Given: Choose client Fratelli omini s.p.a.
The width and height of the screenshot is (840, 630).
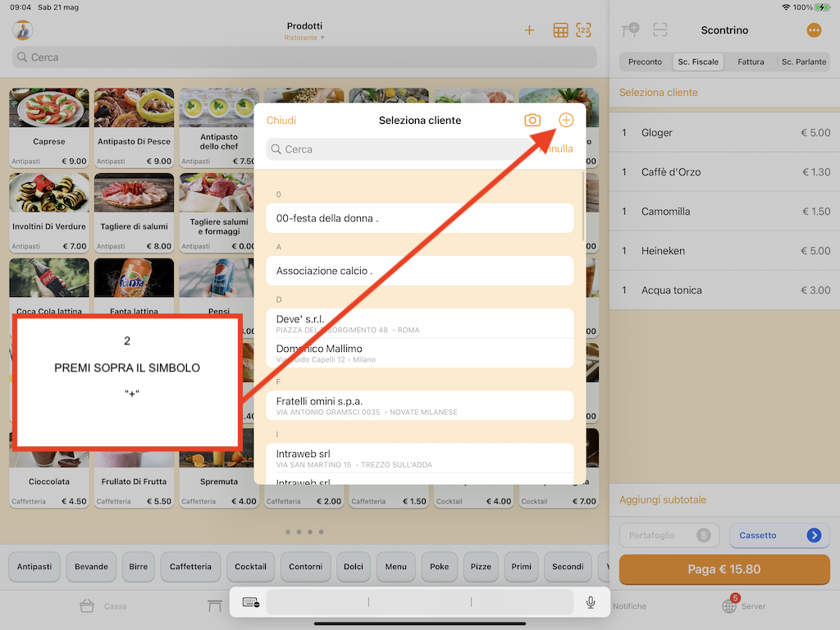Looking at the screenshot, I should pos(419,405).
